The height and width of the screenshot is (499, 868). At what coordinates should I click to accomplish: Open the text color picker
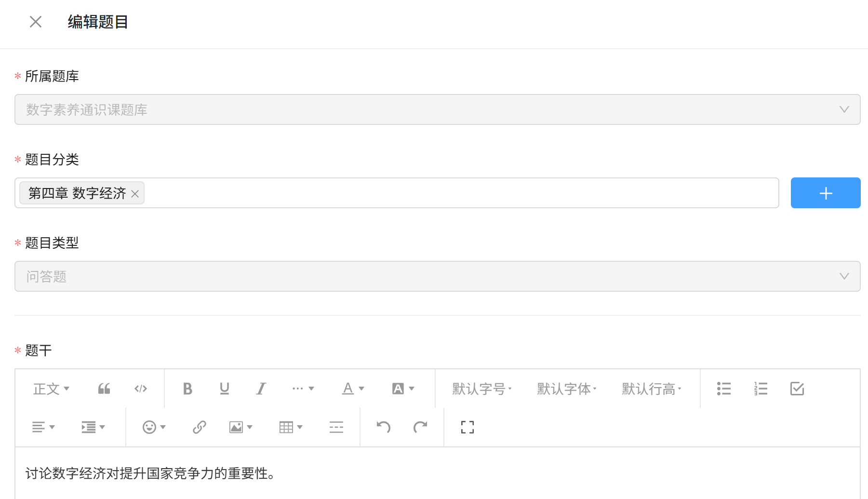(353, 389)
